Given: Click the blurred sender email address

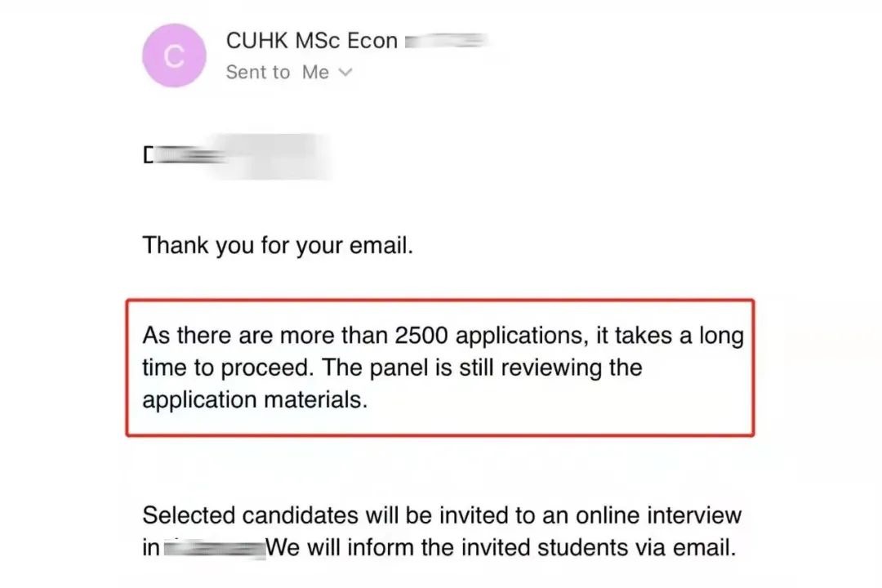Looking at the screenshot, I should pos(446,41).
